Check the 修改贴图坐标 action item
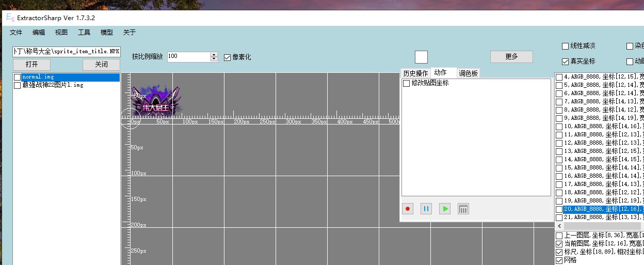644x265 pixels. [407, 83]
